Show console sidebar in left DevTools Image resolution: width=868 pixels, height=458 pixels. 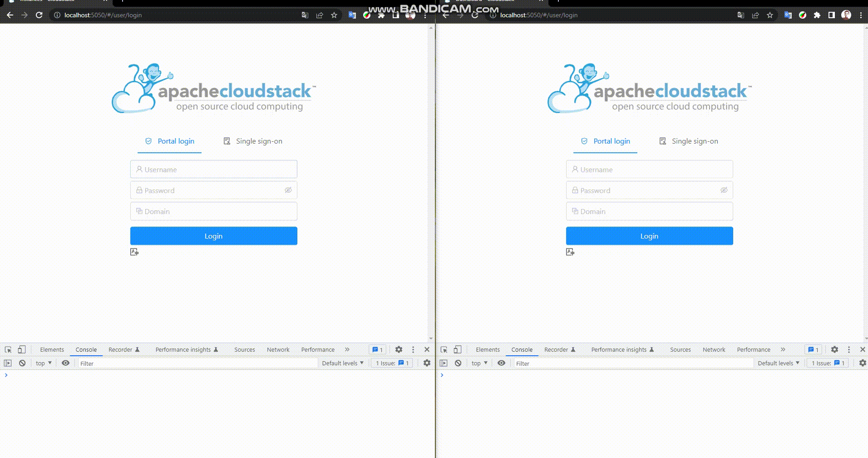pyautogui.click(x=8, y=363)
